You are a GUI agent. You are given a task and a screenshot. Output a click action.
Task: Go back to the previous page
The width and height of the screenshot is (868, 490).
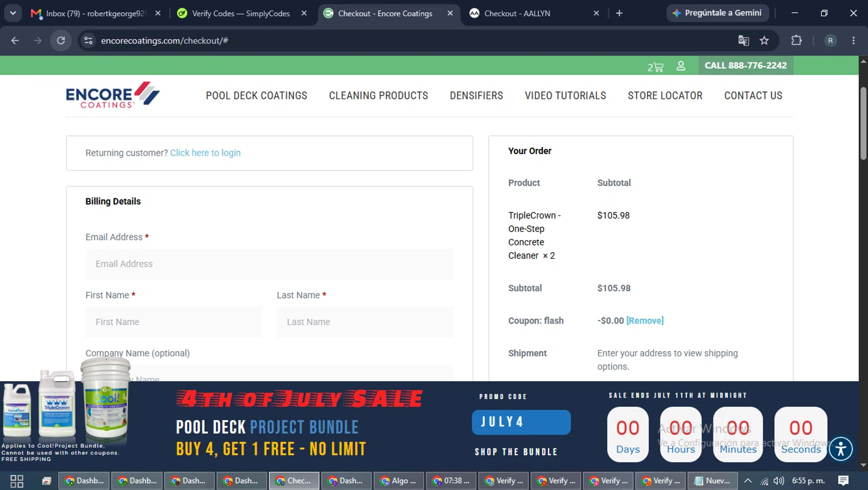[15, 40]
